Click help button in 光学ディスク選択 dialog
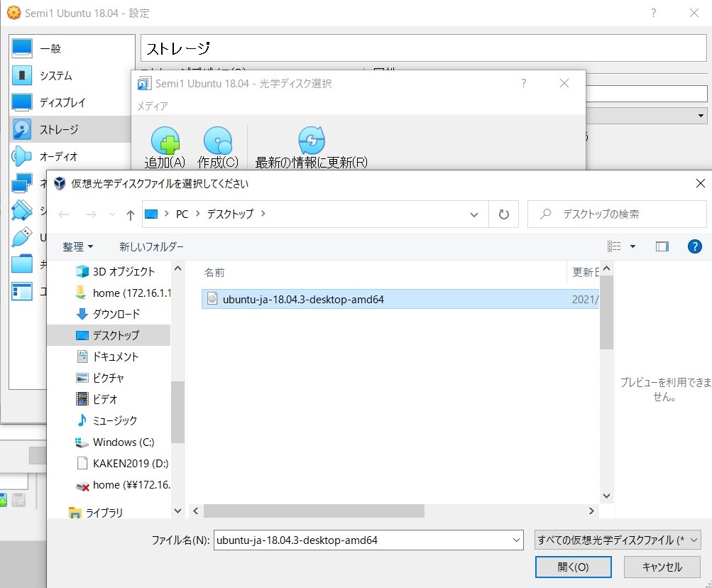712x588 pixels. [524, 83]
